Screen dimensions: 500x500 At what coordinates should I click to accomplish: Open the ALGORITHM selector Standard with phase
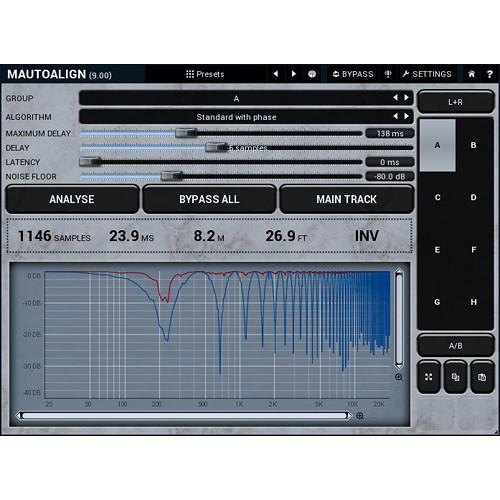pyautogui.click(x=246, y=117)
